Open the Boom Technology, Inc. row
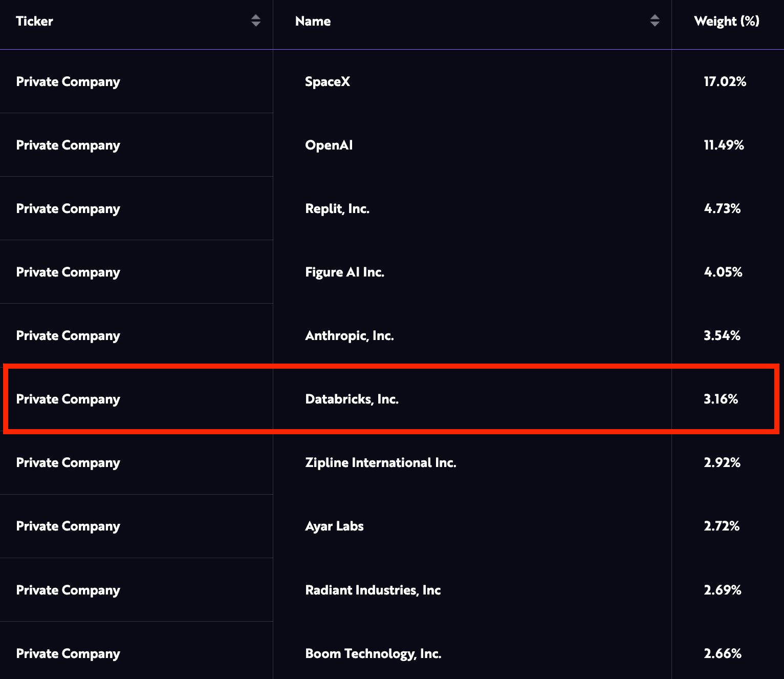 [373, 653]
